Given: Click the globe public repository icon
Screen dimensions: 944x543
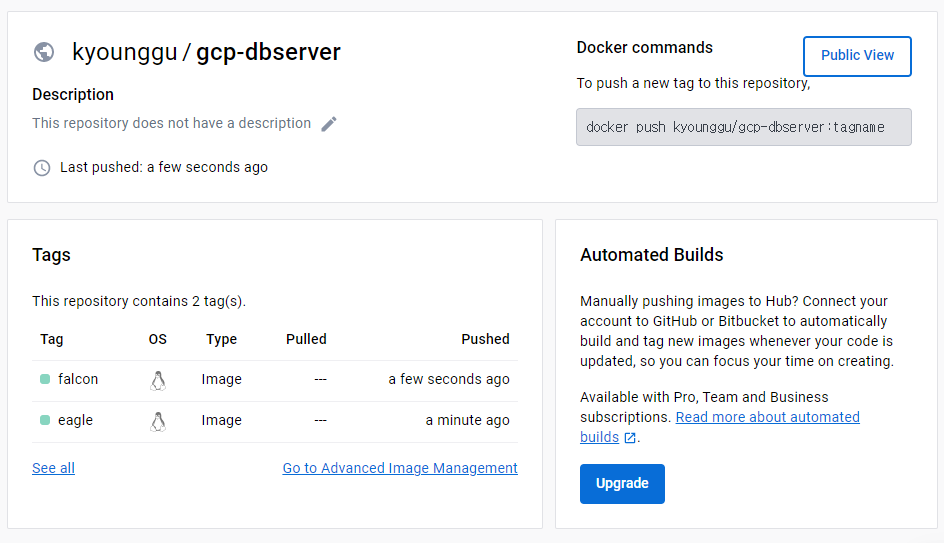Looking at the screenshot, I should pyautogui.click(x=44, y=52).
